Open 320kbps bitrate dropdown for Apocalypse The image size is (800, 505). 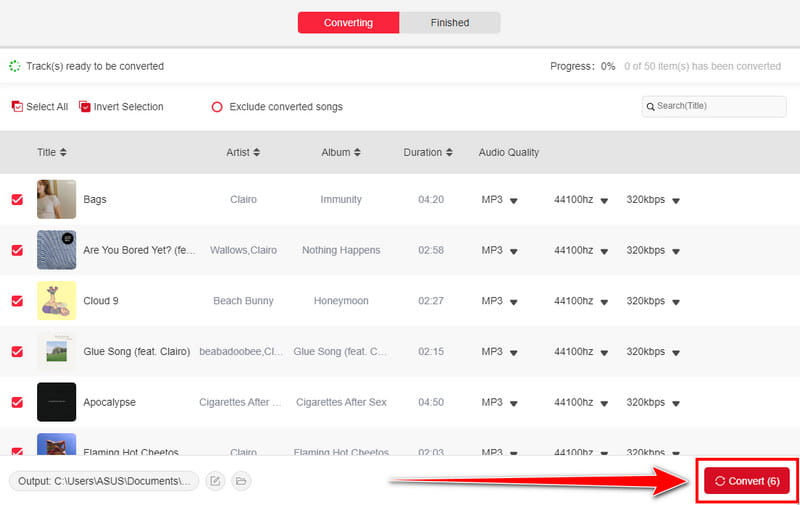pos(675,403)
